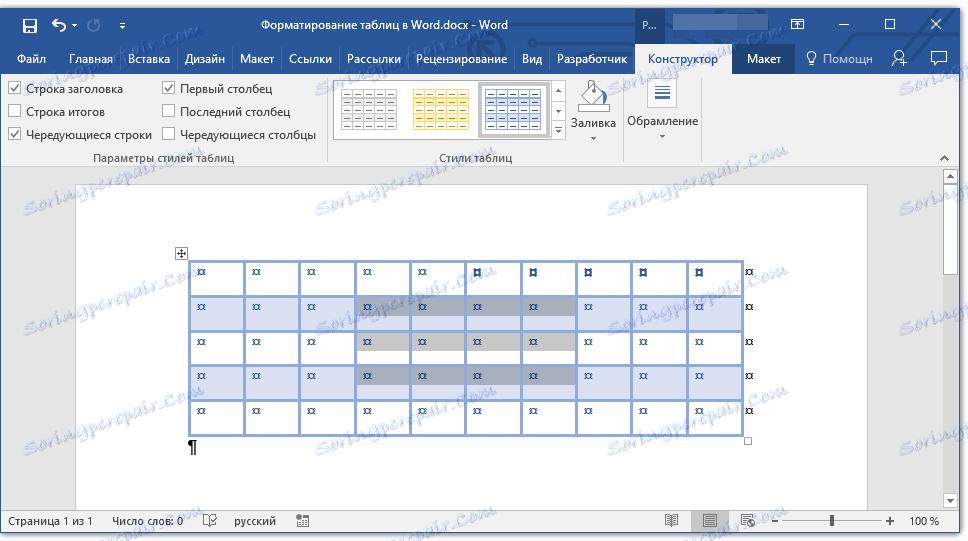This screenshot has height=541, width=968.
Task: Click Страница 1 из 1 status
Action: pos(50,521)
